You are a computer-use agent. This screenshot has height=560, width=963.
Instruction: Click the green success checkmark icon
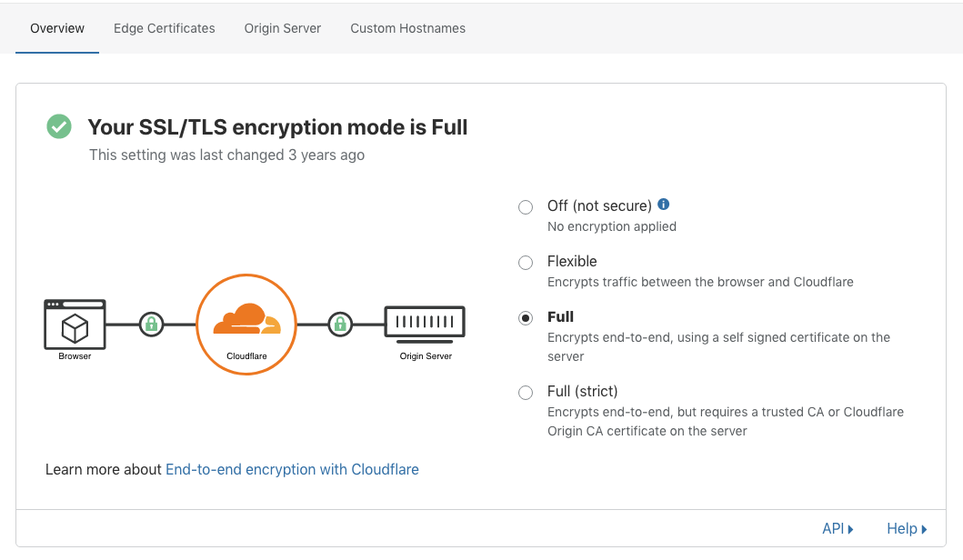(x=59, y=127)
